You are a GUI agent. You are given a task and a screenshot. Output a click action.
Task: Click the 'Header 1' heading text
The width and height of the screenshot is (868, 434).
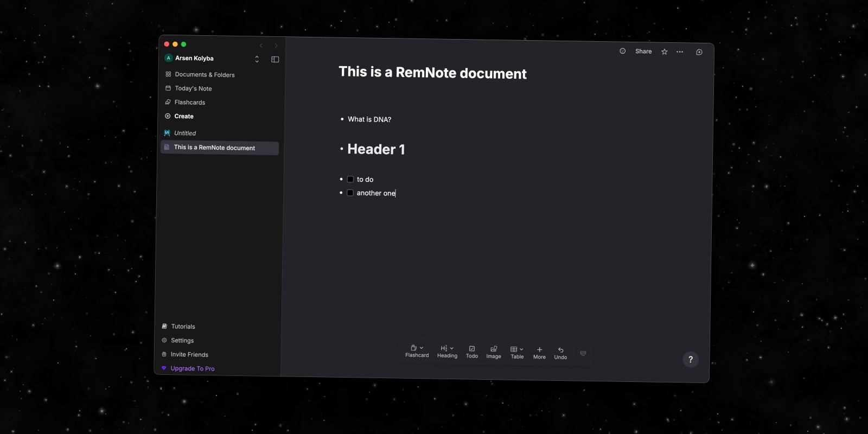click(x=376, y=149)
